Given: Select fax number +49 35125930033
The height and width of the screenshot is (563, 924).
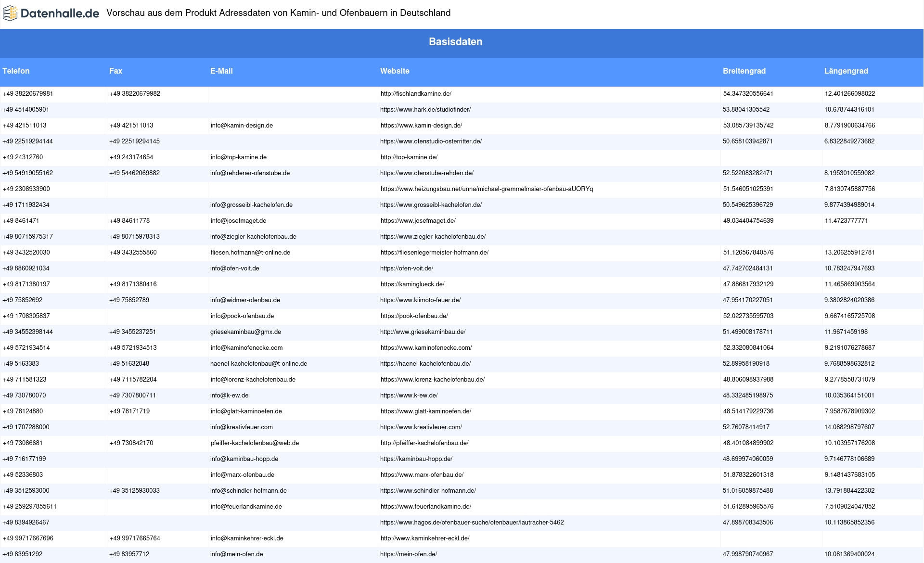Looking at the screenshot, I should 134,491.
